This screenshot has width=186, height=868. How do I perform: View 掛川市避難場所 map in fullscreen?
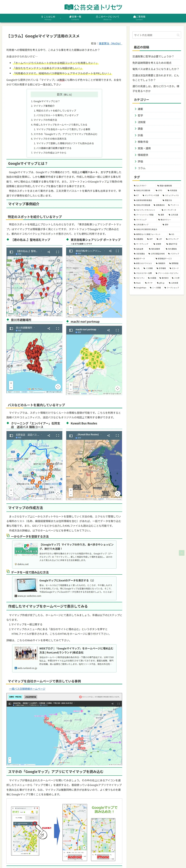click(x=57, y=329)
